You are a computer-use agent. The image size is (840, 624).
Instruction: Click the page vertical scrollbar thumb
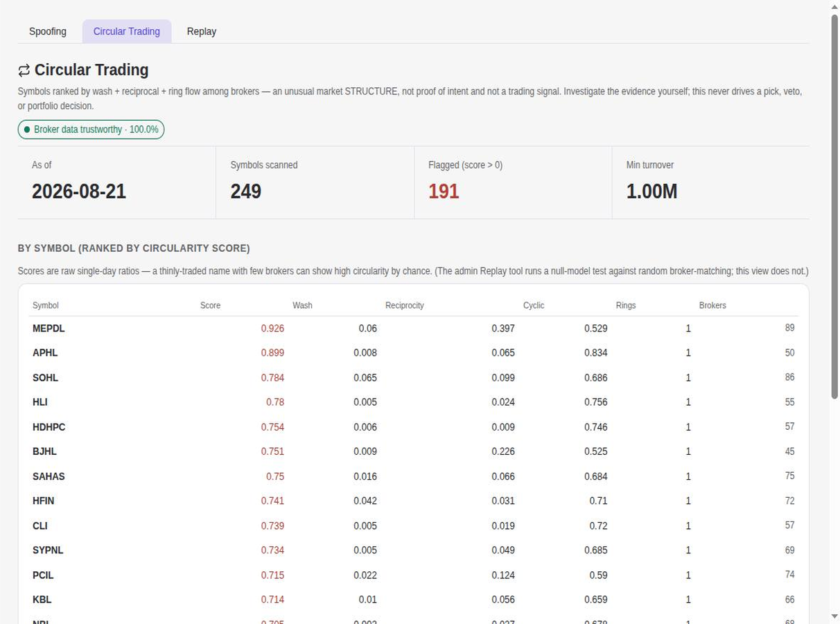point(834,206)
